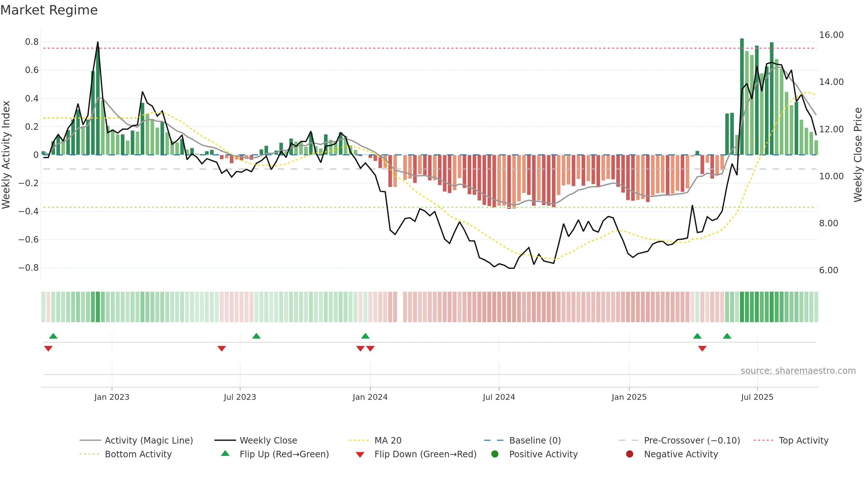The width and height of the screenshot is (868, 488).
Task: Click the 16.00 price tick on the right axis
Action: tap(831, 35)
